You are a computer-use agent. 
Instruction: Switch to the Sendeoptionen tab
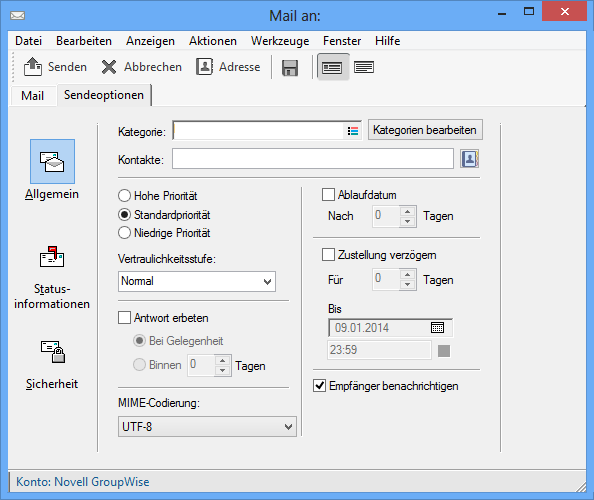[104, 95]
